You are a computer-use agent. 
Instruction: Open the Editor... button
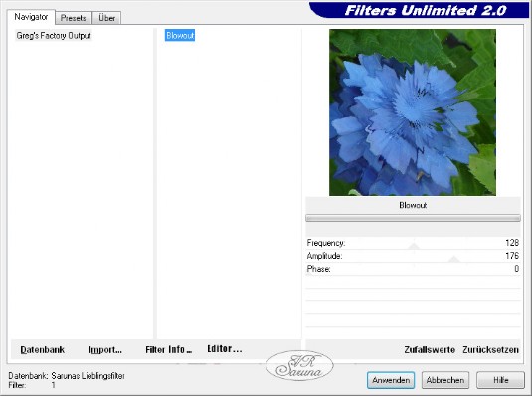pos(225,349)
